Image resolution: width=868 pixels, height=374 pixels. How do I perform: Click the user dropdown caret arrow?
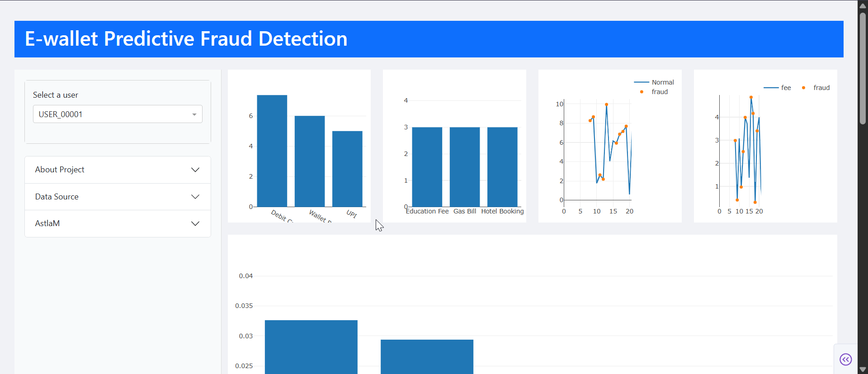click(x=194, y=114)
